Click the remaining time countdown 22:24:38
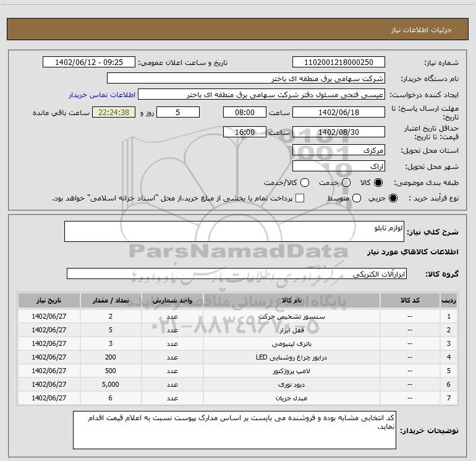 [x=114, y=112]
